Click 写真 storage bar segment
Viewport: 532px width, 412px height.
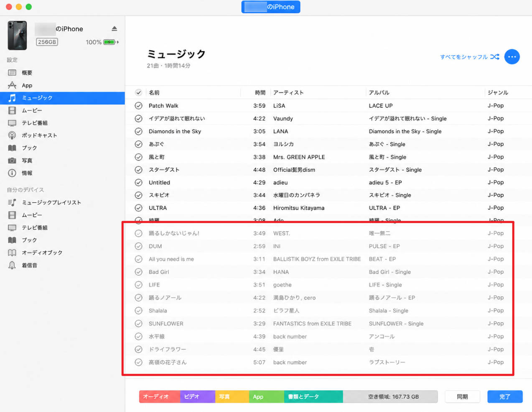tap(232, 397)
